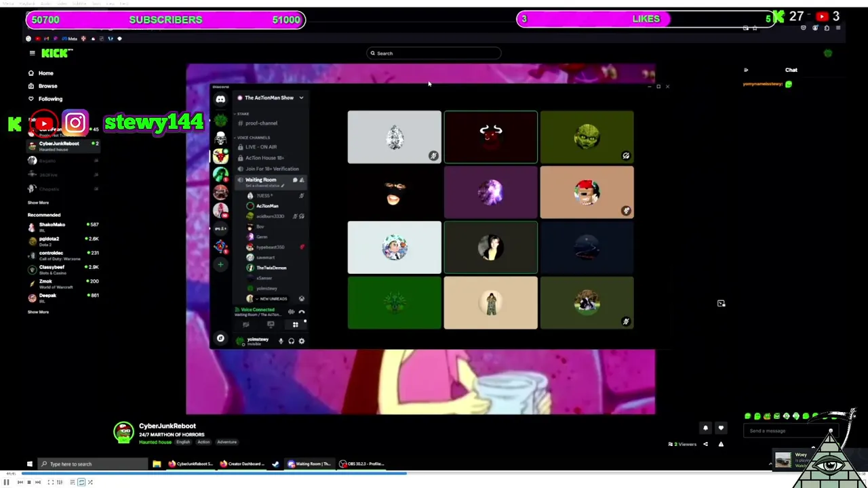
Task: Open Creator Dashboard taskbar window
Action: 242,464
